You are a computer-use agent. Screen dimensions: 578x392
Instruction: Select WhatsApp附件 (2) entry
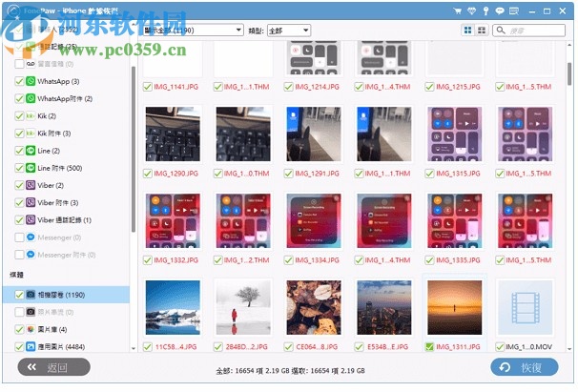(x=65, y=98)
